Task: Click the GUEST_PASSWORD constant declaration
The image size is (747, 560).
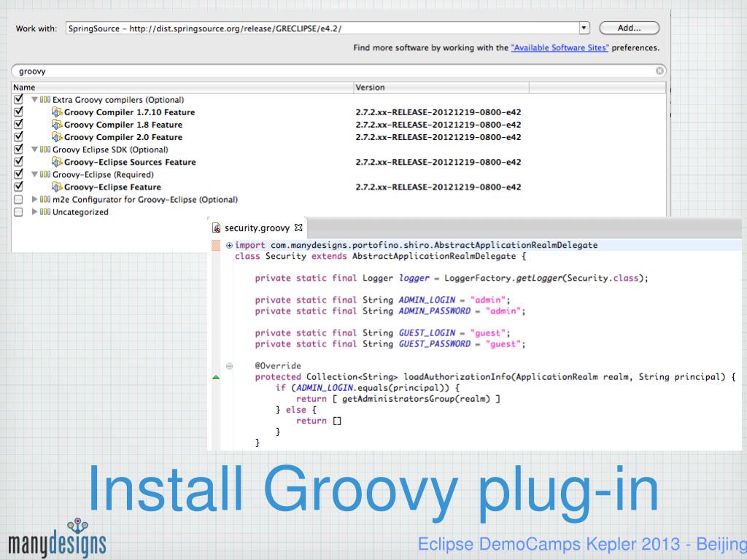Action: coord(390,344)
